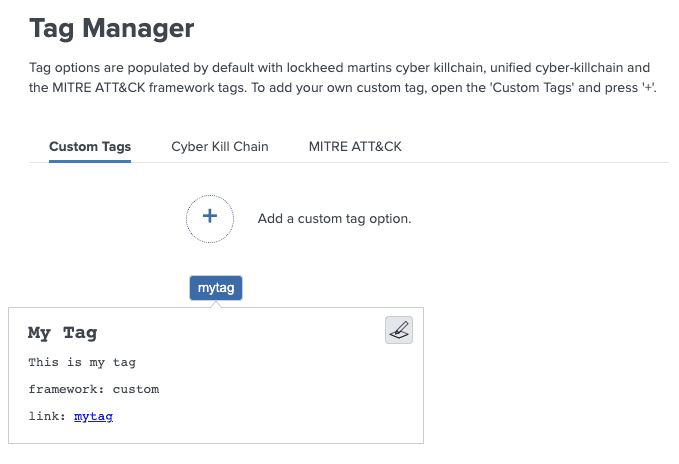Click the 'Add a custom tag option.' label
Image resolution: width=679 pixels, height=464 pixels.
tap(334, 218)
